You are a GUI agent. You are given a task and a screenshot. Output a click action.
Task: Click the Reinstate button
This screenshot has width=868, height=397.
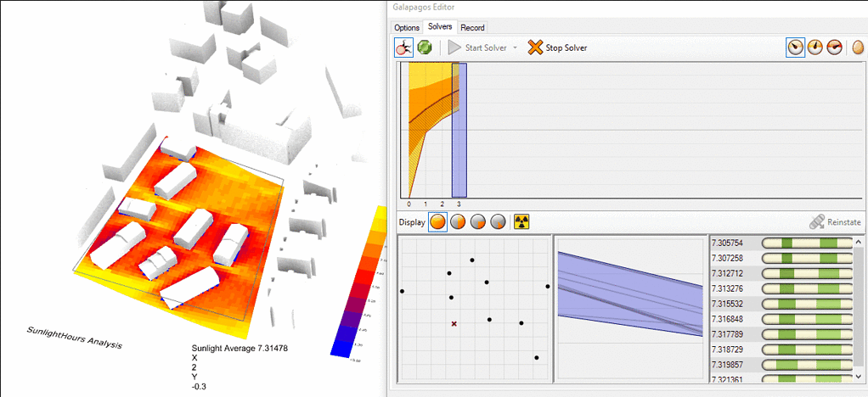(836, 221)
